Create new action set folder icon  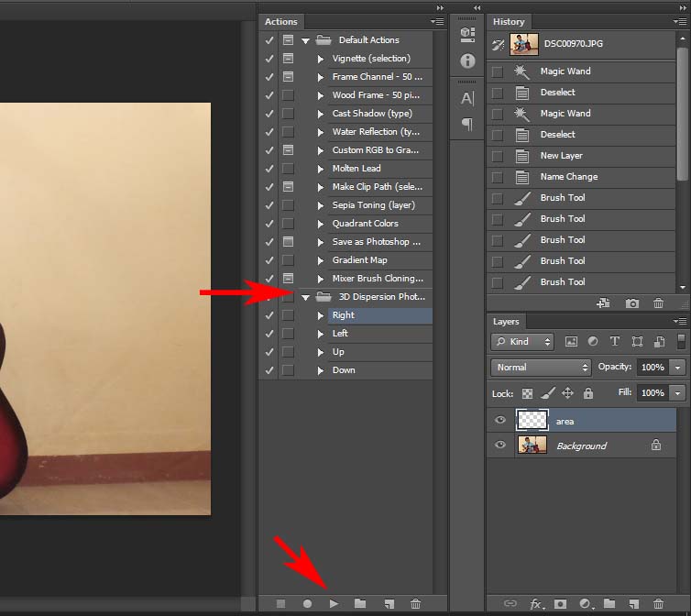point(360,603)
